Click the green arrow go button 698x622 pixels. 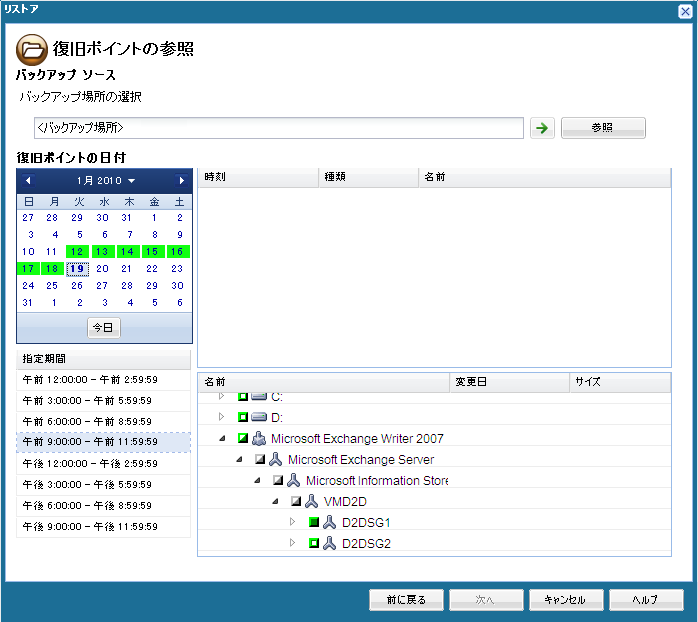pos(541,129)
